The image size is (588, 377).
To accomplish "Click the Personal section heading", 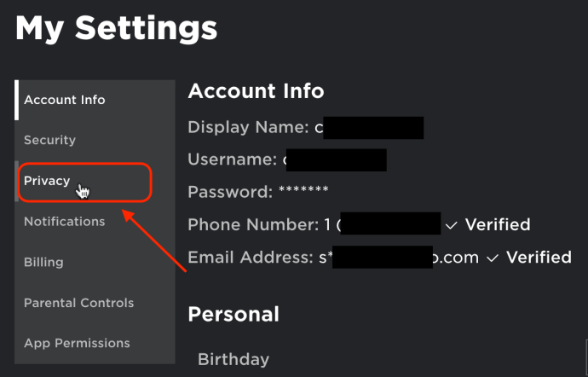I will [233, 314].
